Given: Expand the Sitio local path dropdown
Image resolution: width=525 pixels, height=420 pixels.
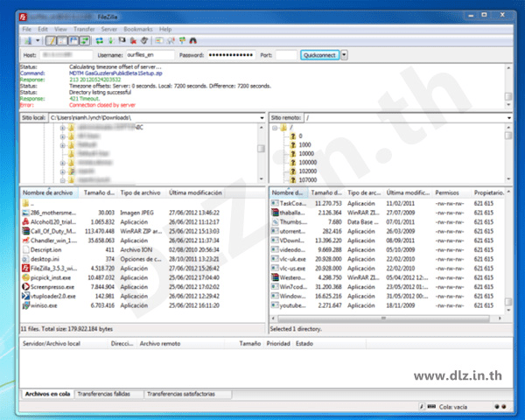Looking at the screenshot, I should click(260, 116).
